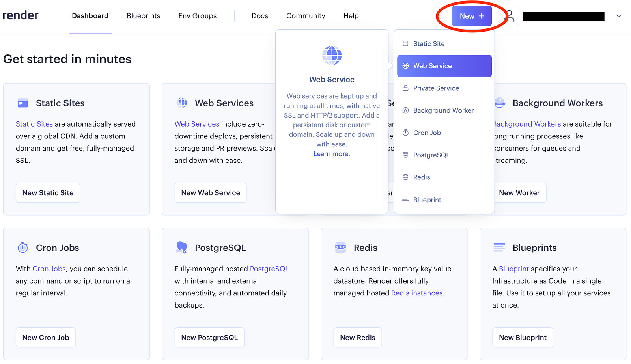Click the Cron Jobs stopwatch card icon

[x=23, y=248]
